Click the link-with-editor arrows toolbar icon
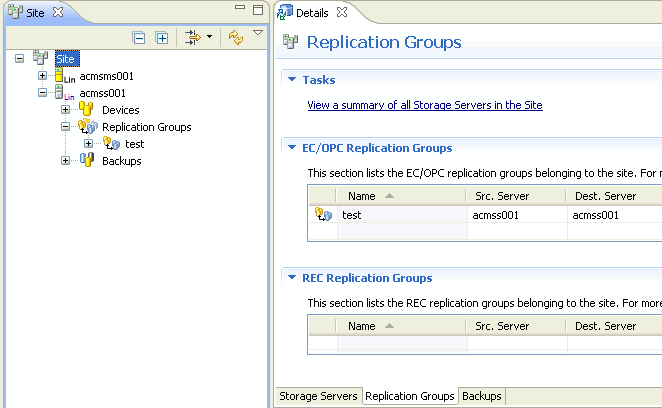The height and width of the screenshot is (408, 662). [193, 37]
